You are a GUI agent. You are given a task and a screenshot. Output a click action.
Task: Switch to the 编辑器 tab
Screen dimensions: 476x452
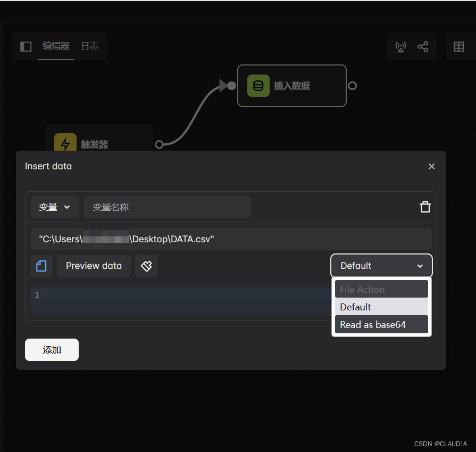pyautogui.click(x=56, y=46)
